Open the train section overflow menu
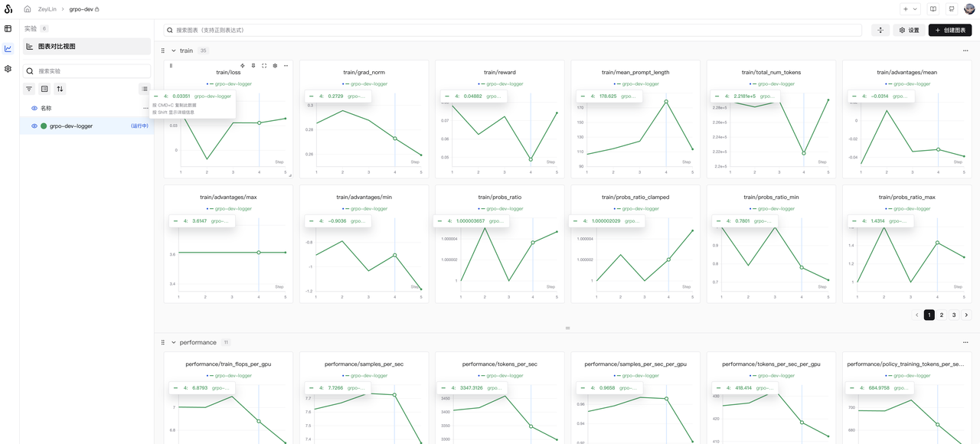This screenshot has width=980, height=444. tap(965, 51)
